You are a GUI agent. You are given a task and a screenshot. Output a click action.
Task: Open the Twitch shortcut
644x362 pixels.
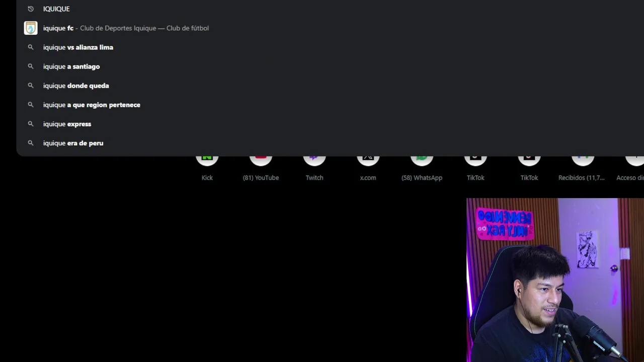[314, 168]
